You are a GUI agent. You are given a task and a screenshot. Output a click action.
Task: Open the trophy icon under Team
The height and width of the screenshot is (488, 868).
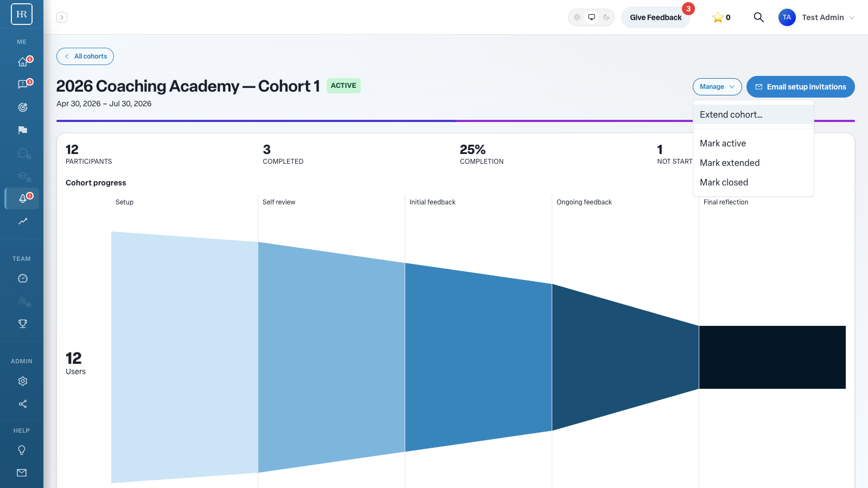23,324
